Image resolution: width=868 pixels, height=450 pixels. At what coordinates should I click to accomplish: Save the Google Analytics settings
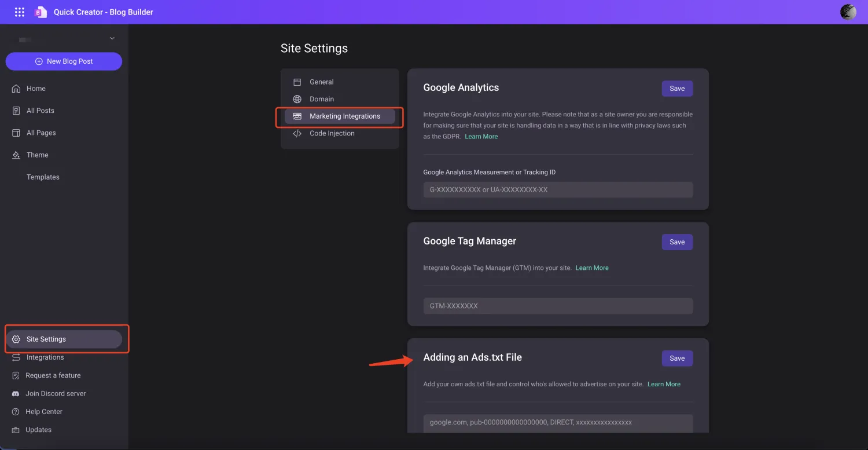[x=677, y=89]
